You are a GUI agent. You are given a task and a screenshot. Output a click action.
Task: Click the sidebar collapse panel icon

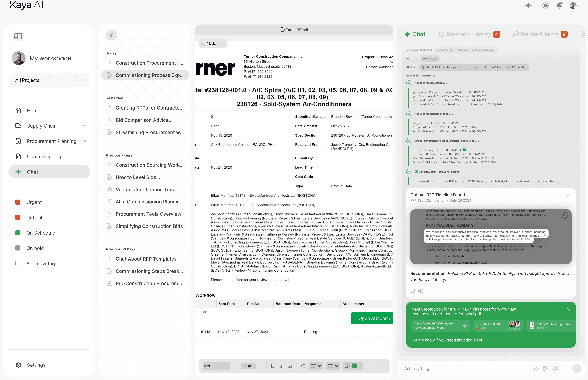coord(18,36)
